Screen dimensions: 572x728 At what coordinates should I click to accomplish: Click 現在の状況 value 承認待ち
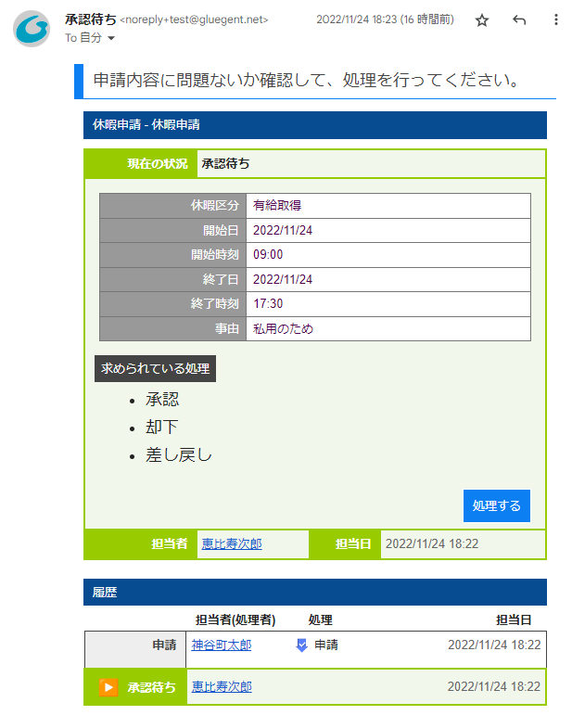click(225, 163)
